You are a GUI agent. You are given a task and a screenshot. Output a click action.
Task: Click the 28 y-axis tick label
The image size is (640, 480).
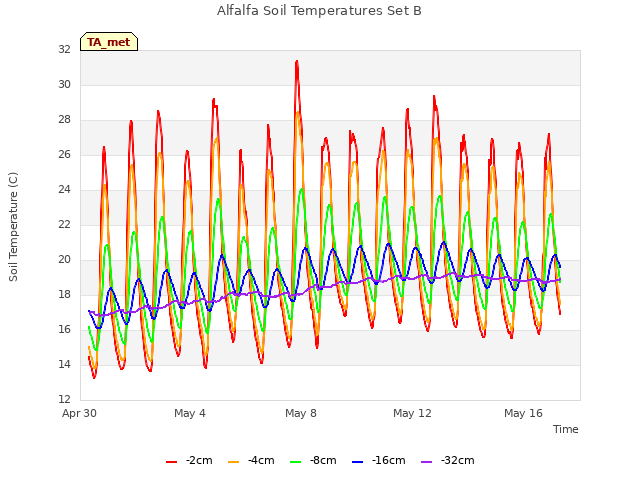pyautogui.click(x=64, y=120)
